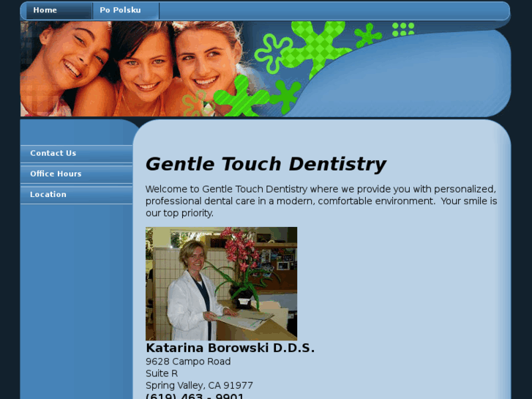Click the green outlined flower shape in banner
The width and height of the screenshot is (532, 399).
tap(273, 53)
